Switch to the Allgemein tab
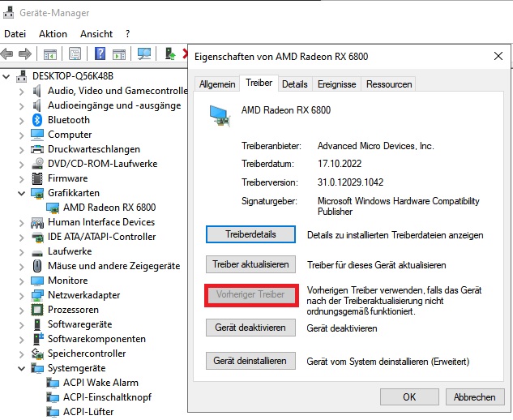Image resolution: width=513 pixels, height=420 pixels. tap(217, 84)
